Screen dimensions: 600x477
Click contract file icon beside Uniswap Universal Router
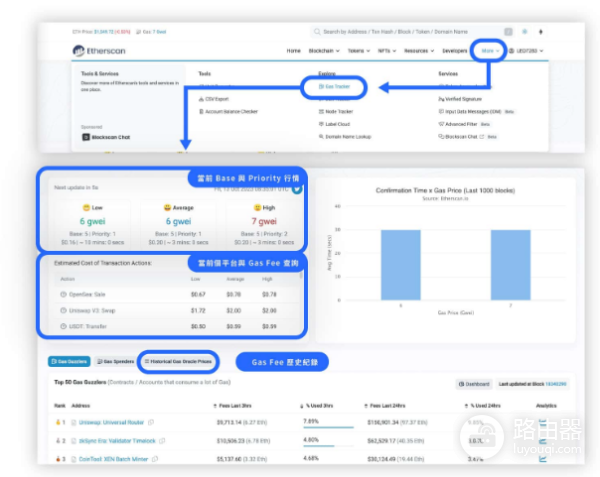[x=74, y=422]
